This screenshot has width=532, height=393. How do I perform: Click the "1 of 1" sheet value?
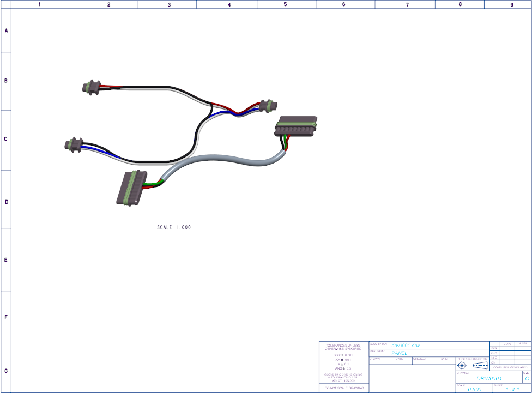coord(512,390)
